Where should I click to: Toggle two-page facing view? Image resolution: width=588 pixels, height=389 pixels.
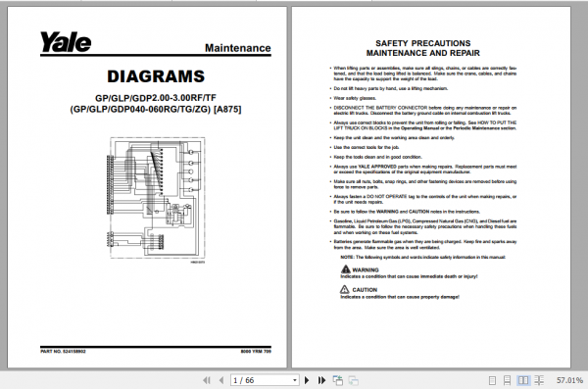point(523,380)
